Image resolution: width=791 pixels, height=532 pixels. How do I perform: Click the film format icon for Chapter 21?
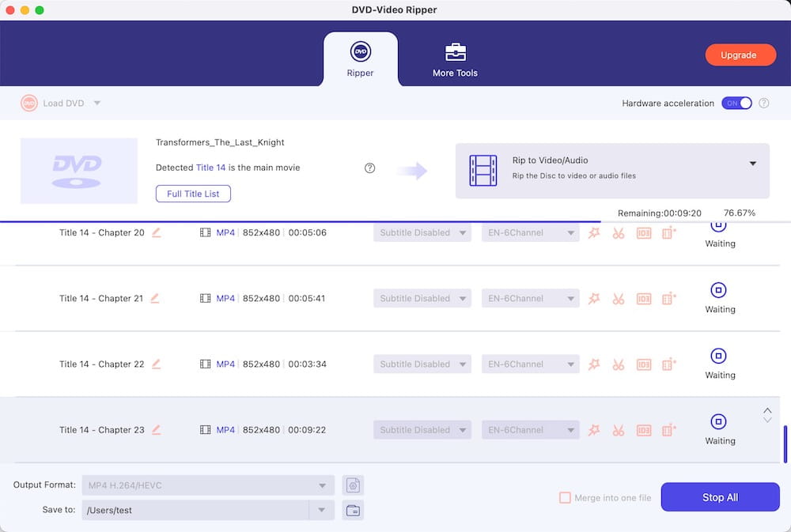206,298
